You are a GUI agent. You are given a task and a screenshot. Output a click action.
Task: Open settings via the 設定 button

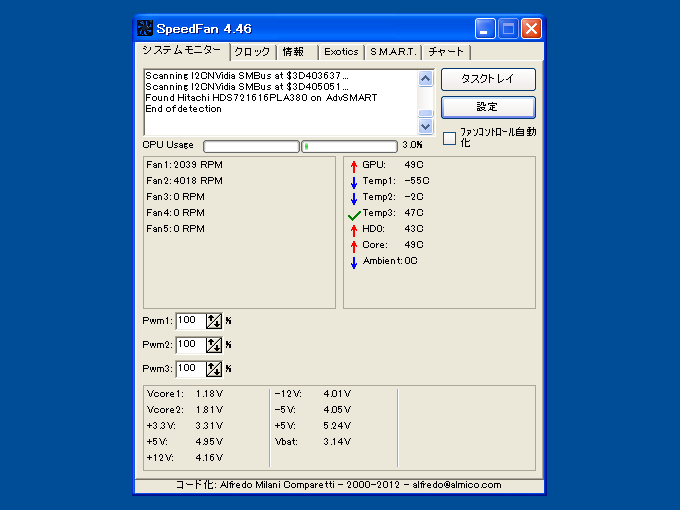coord(488,107)
